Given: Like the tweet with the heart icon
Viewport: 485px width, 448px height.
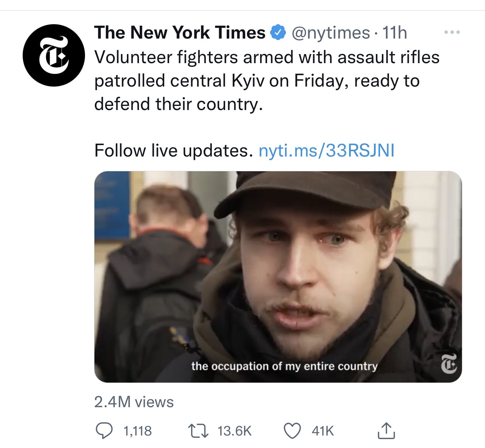Looking at the screenshot, I should point(292,431).
